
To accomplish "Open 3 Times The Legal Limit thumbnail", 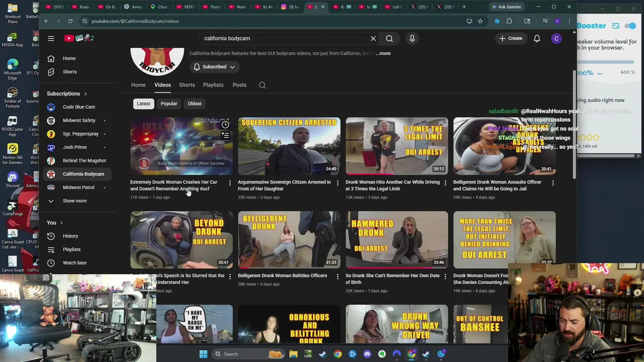I will (397, 146).
